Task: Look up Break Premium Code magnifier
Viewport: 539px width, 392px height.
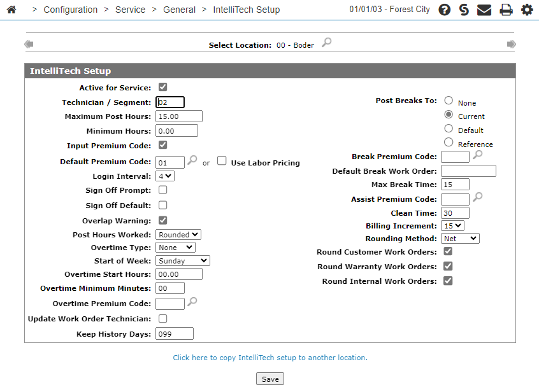Action: pos(477,155)
